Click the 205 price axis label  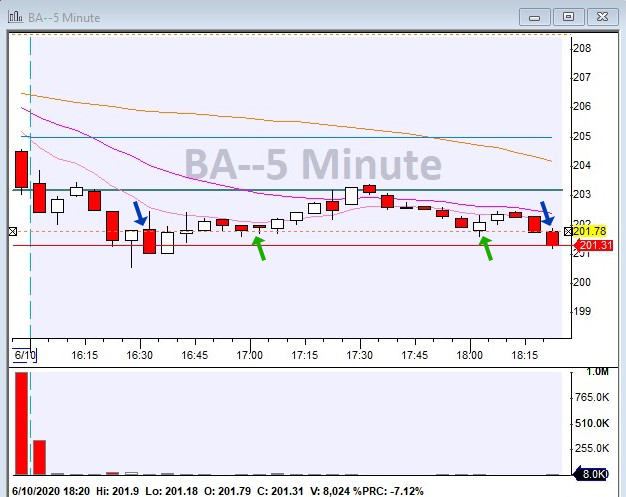[x=582, y=136]
